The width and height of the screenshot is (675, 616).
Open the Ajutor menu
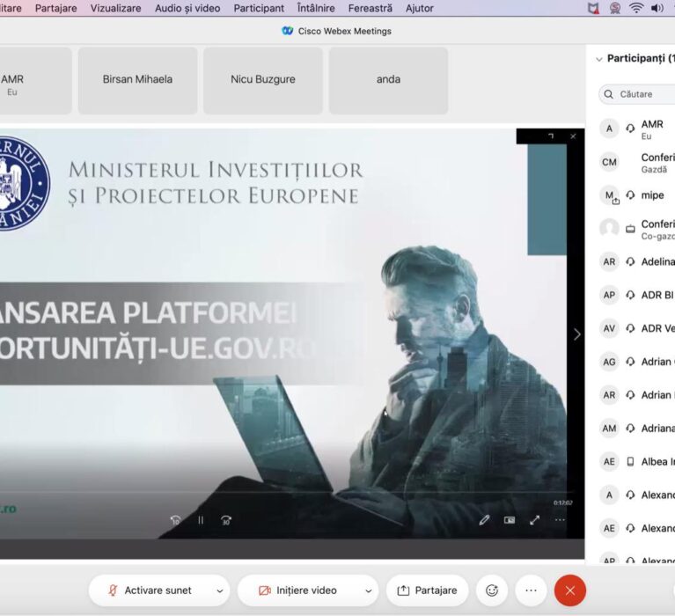pyautogui.click(x=419, y=8)
